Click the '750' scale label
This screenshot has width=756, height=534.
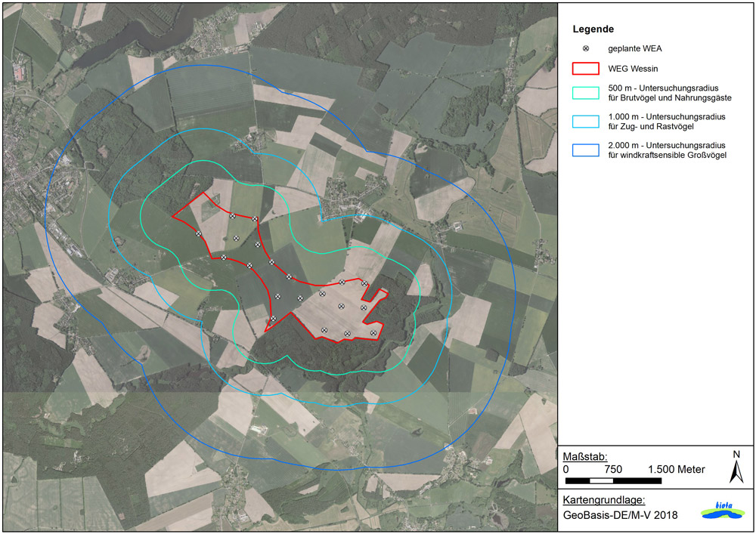click(x=613, y=470)
